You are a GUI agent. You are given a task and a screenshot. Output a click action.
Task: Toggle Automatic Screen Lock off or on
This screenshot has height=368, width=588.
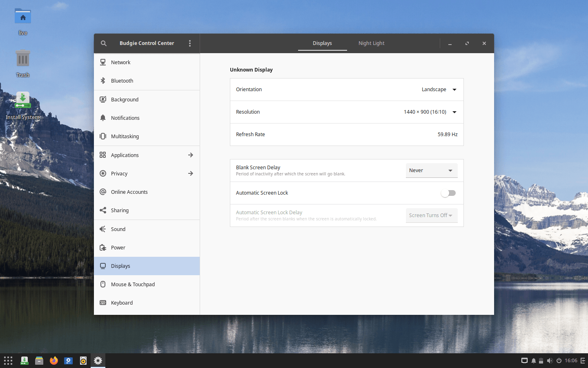click(448, 193)
